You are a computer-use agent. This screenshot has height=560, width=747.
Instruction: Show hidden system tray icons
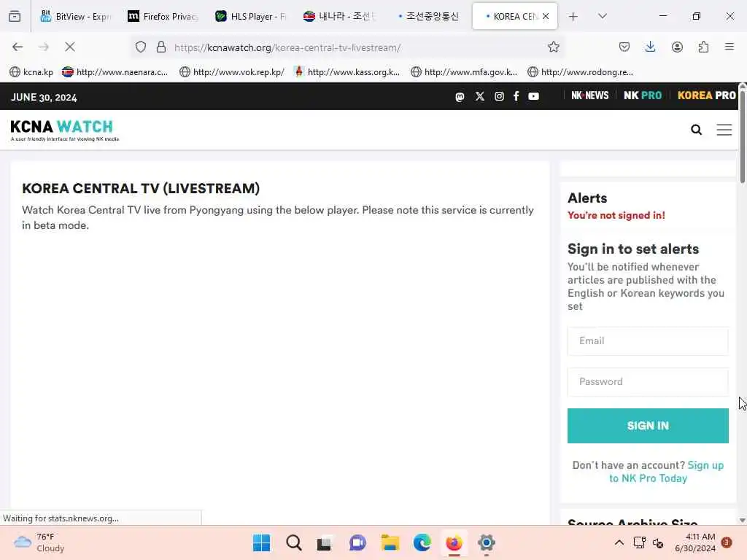click(619, 542)
